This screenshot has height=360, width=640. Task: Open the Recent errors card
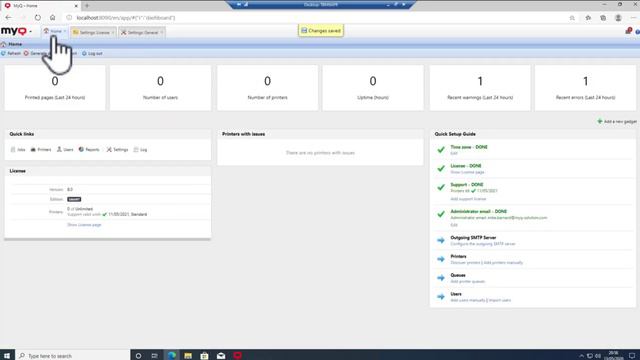[585, 87]
